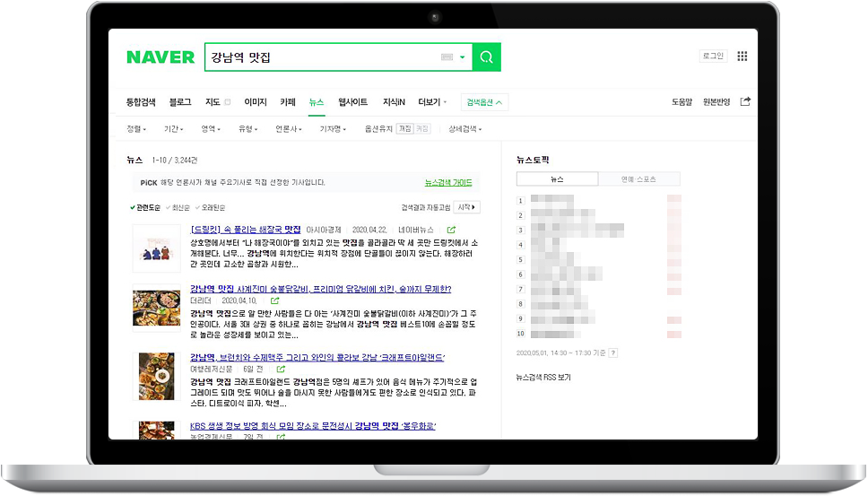
Task: Click the 네이버뉴스 link on first result
Action: click(416, 230)
